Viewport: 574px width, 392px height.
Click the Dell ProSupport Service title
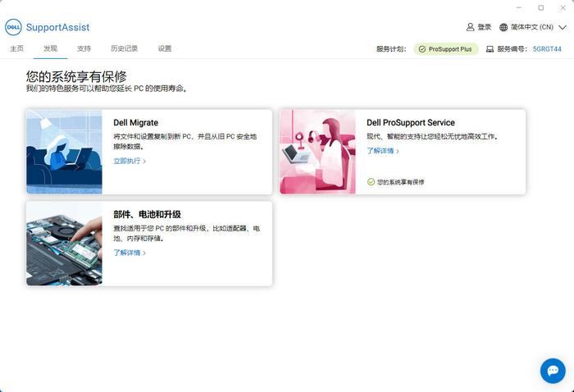pyautogui.click(x=411, y=123)
